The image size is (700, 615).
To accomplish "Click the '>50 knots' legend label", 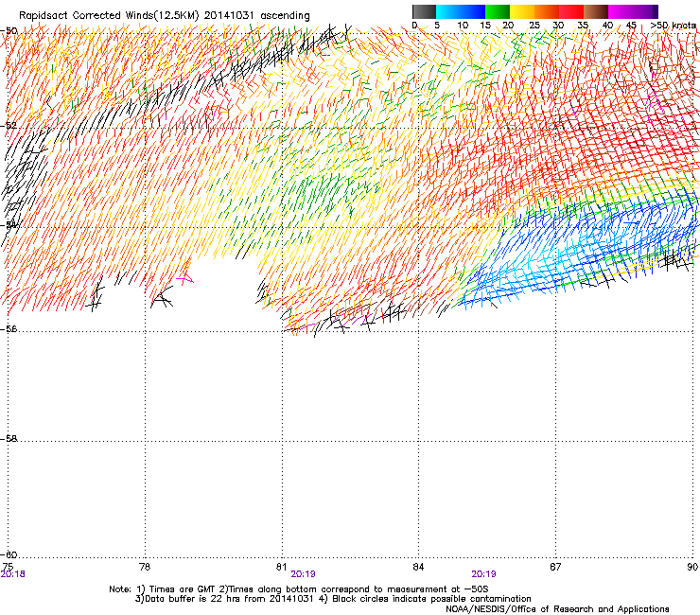I will (673, 25).
